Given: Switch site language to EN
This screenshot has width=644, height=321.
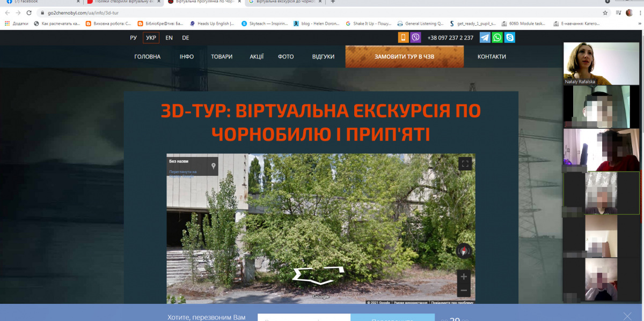Looking at the screenshot, I should [x=169, y=38].
